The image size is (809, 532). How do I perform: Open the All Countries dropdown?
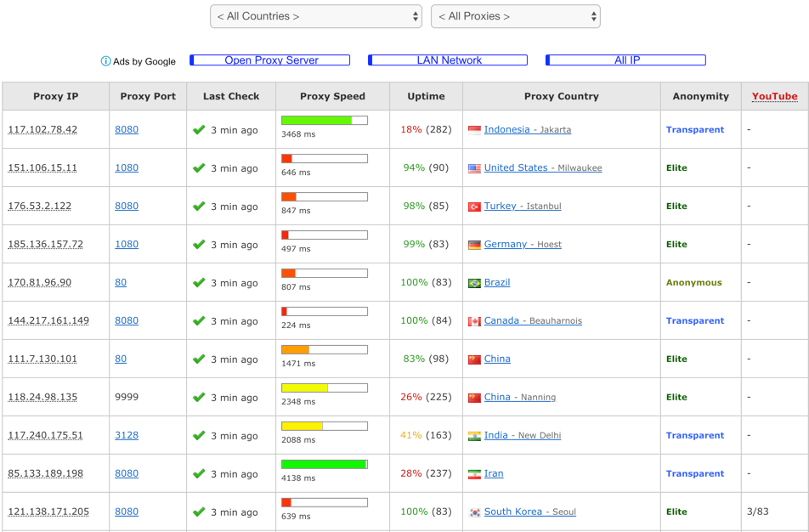[316, 16]
